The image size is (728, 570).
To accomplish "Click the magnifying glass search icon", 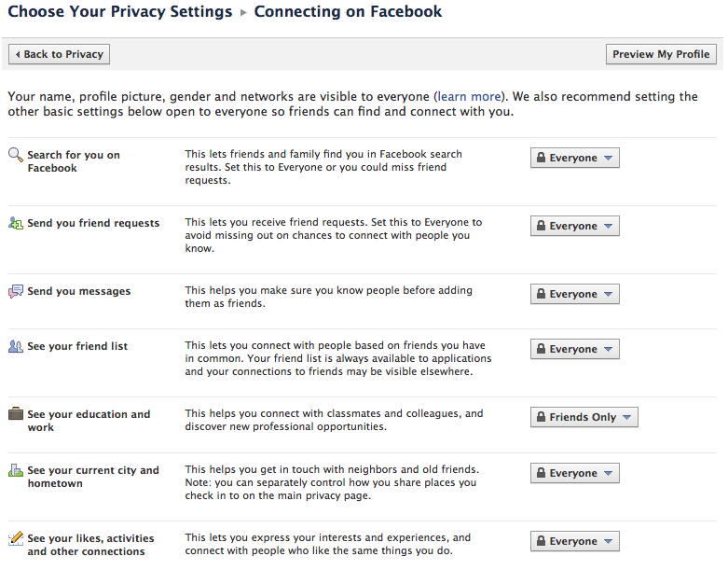I will point(16,155).
